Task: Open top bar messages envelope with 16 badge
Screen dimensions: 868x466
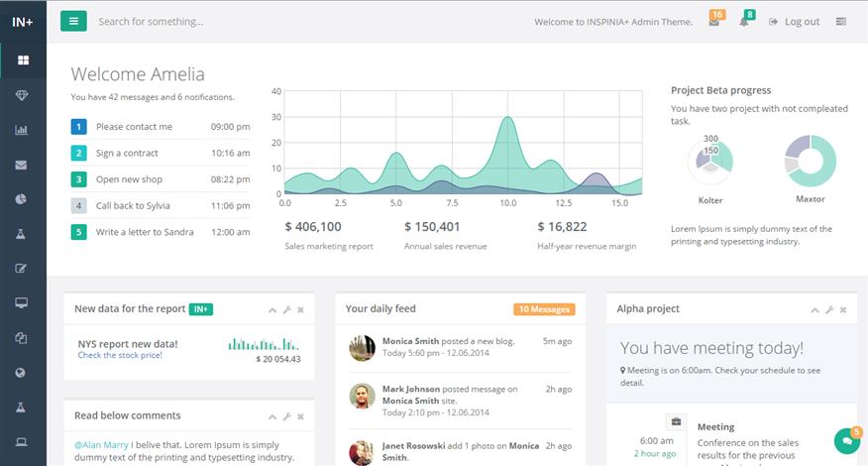Action: (713, 22)
